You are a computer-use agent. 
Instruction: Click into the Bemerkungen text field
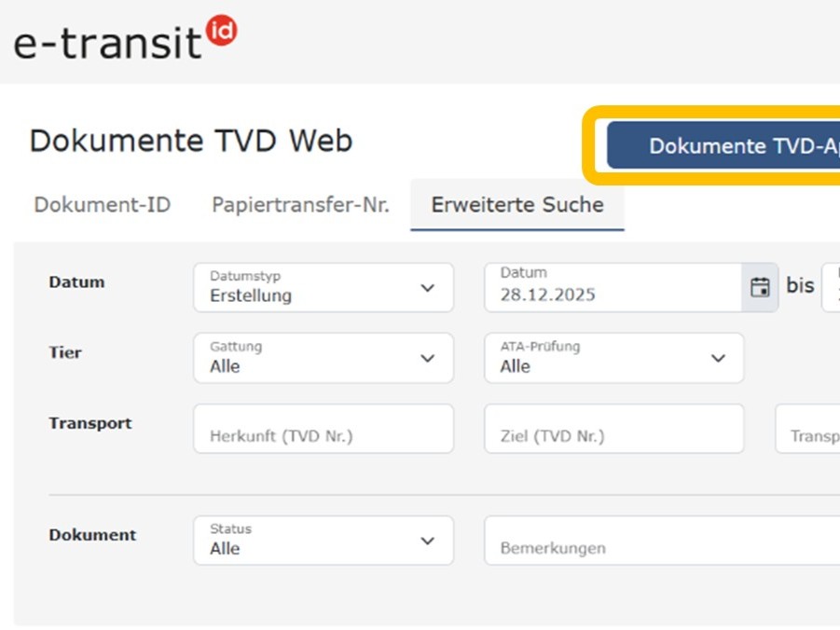[x=660, y=541]
